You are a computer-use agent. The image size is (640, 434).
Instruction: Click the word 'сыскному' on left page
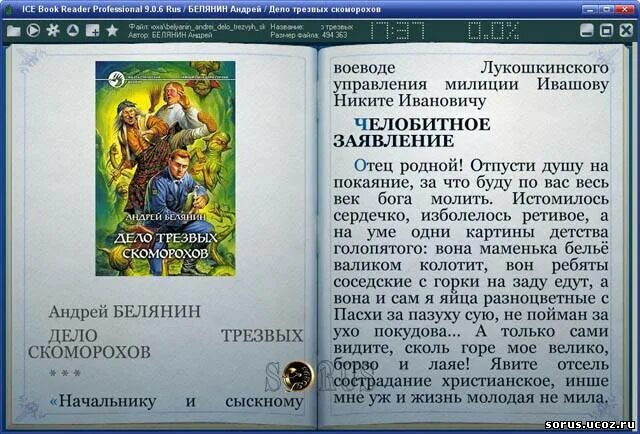[264, 401]
